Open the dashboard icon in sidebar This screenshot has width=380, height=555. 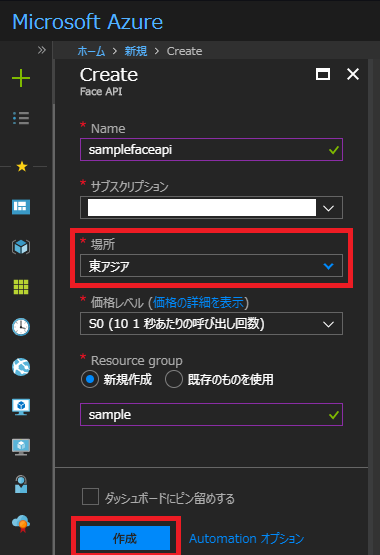click(21, 206)
